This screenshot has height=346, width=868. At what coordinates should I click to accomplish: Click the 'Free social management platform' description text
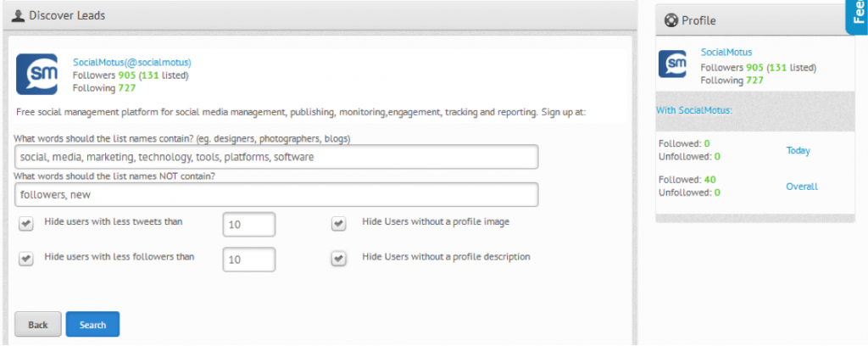(301, 113)
